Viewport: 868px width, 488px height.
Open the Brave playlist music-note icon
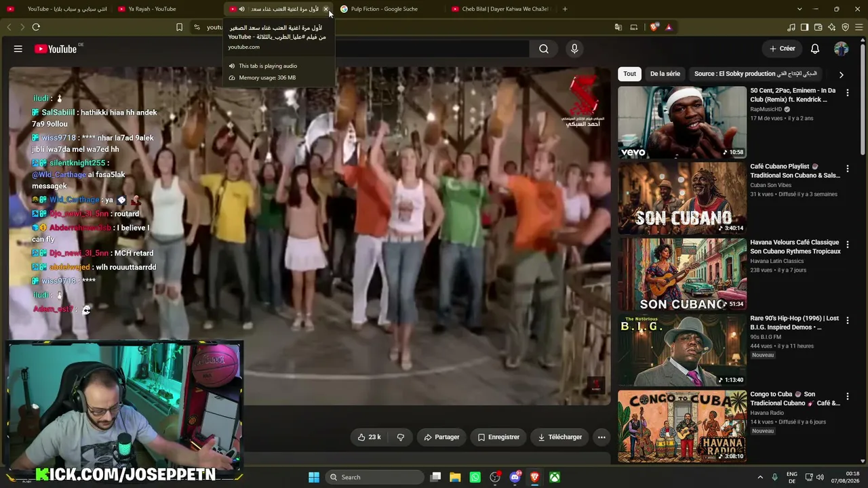pyautogui.click(x=791, y=27)
